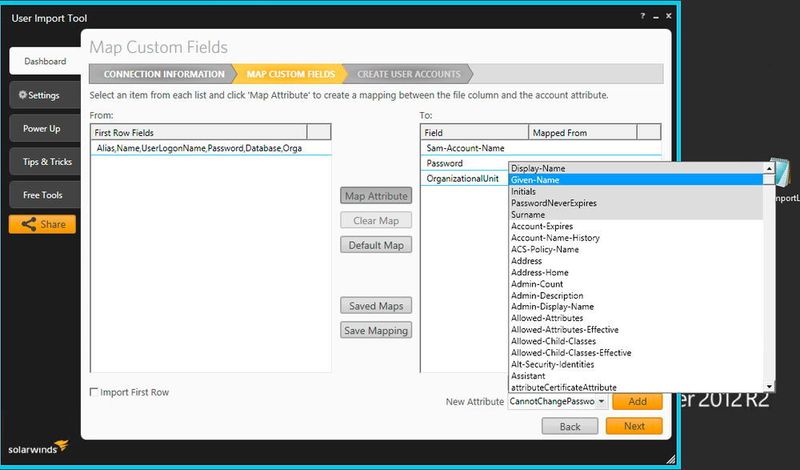Screen dimensions: 800x470
Task: Choose Display-Name from the attribute list
Action: (x=636, y=168)
